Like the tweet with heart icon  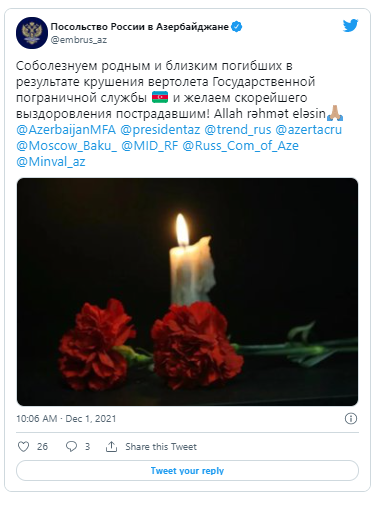click(23, 446)
